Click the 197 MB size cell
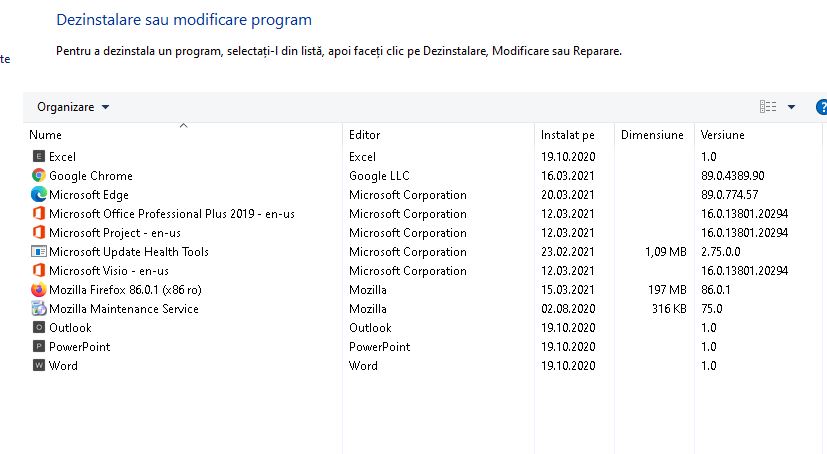The height and width of the screenshot is (454, 827). point(667,289)
